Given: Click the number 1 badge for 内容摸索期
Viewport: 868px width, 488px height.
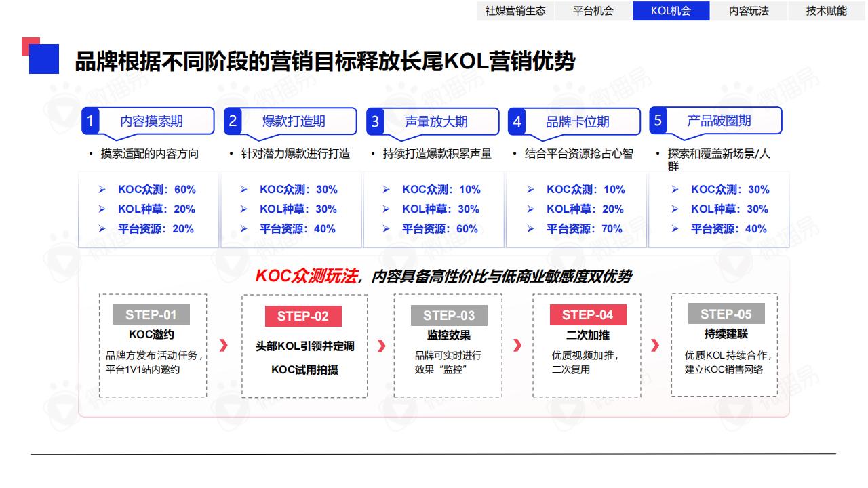Looking at the screenshot, I should click(x=90, y=121).
